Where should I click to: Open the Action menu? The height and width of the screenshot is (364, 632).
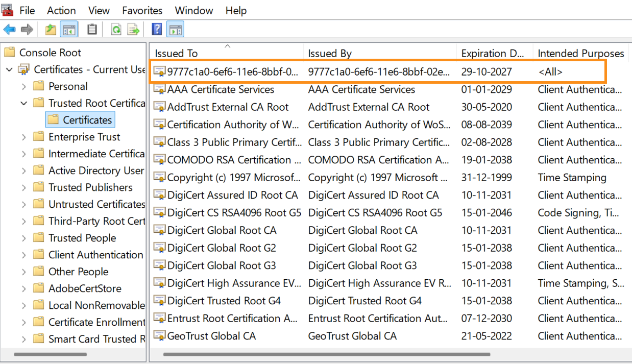(61, 10)
